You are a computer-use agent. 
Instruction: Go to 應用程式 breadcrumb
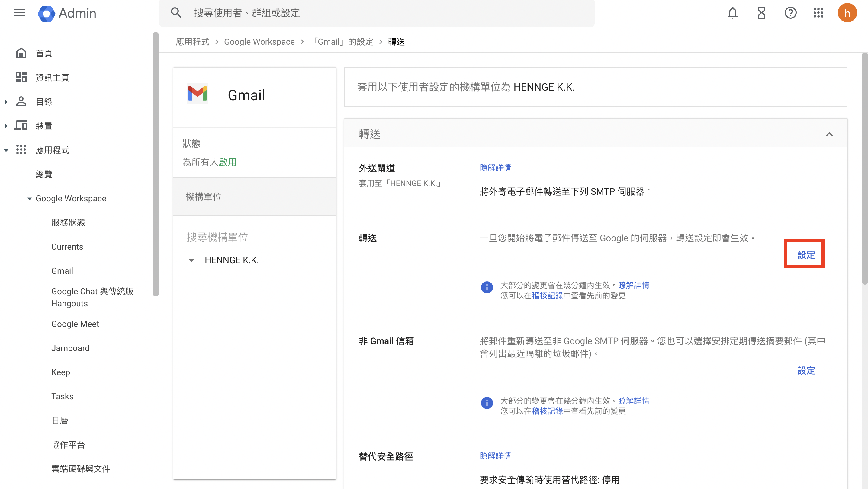pyautogui.click(x=192, y=42)
